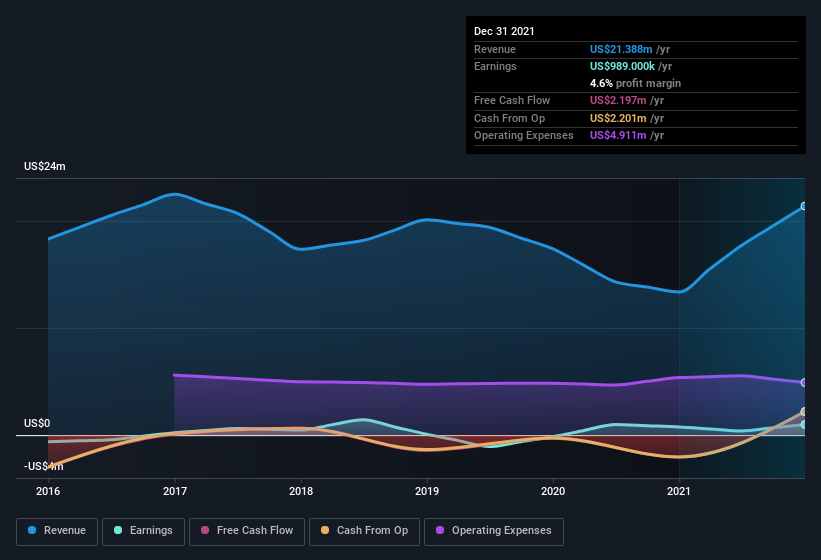
Task: Click the 2016 x-axis label
Action: pos(48,491)
